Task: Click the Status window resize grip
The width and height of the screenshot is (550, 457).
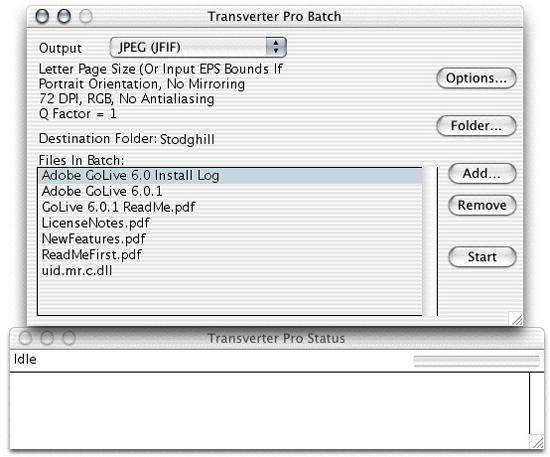Action: click(x=537, y=442)
